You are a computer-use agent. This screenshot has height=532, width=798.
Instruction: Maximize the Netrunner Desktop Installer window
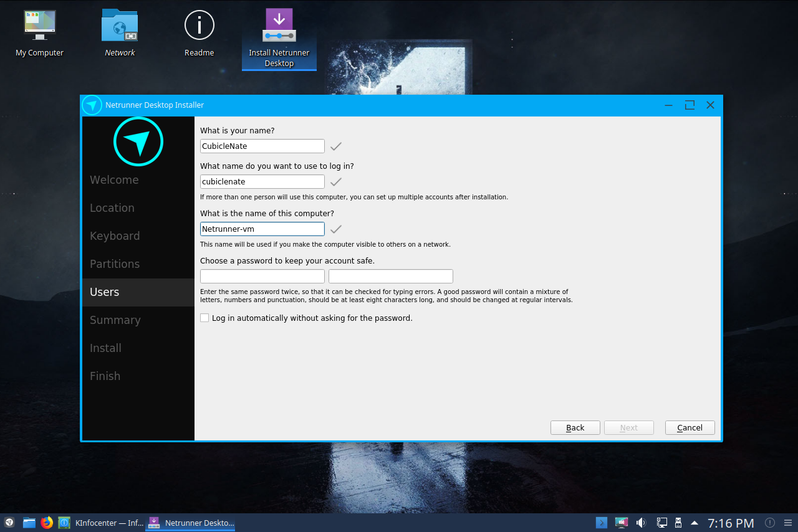click(690, 105)
